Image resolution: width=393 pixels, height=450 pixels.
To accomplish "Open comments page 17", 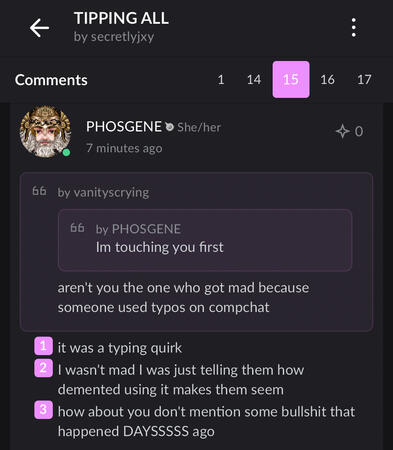I will pos(364,80).
